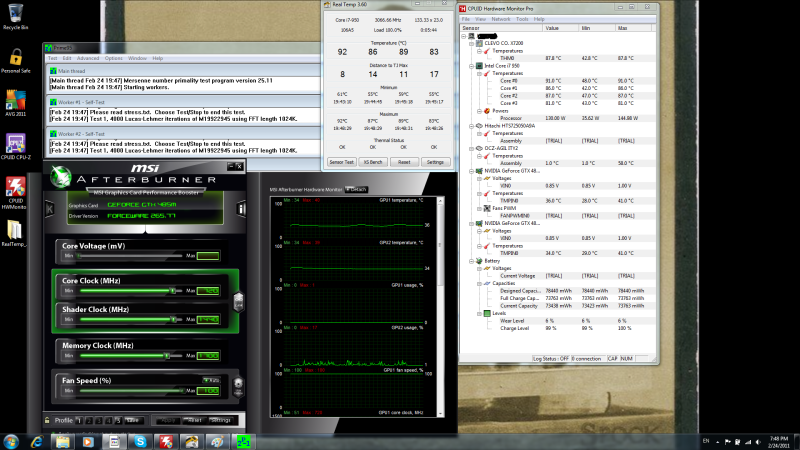The height and width of the screenshot is (450, 800).
Task: Click the XS Bench button in Real Temp
Action: point(373,162)
